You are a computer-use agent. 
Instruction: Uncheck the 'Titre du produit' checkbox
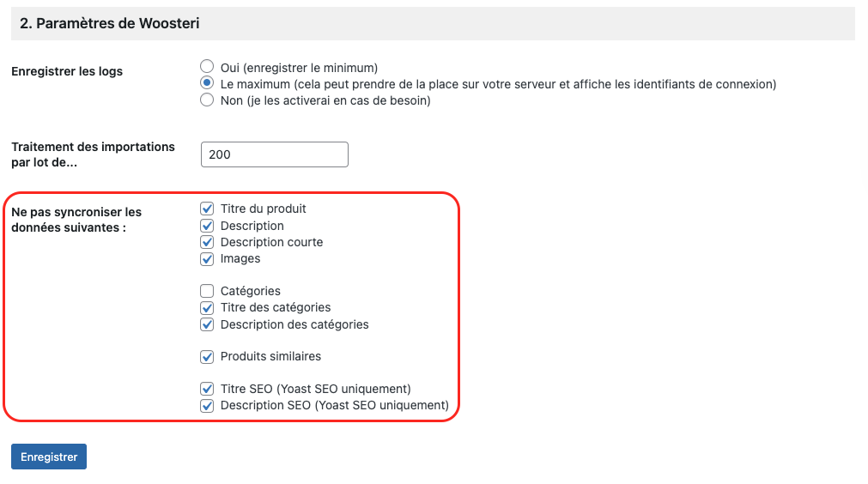point(207,209)
